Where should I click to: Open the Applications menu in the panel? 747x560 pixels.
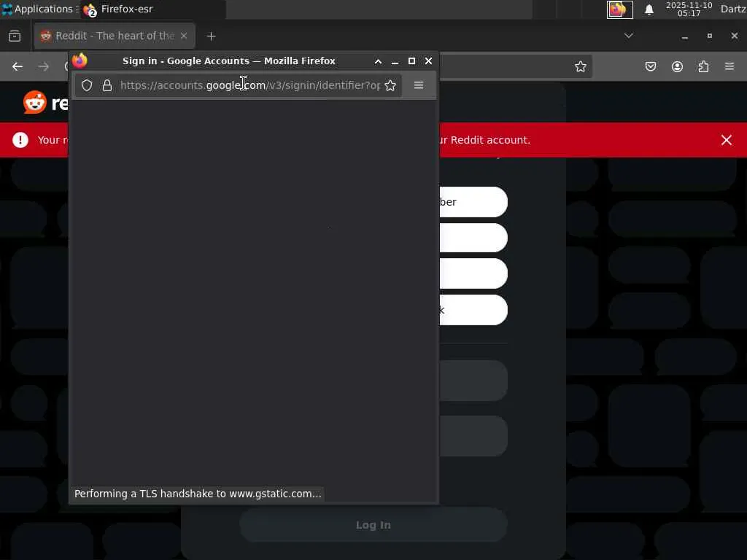[x=39, y=9]
